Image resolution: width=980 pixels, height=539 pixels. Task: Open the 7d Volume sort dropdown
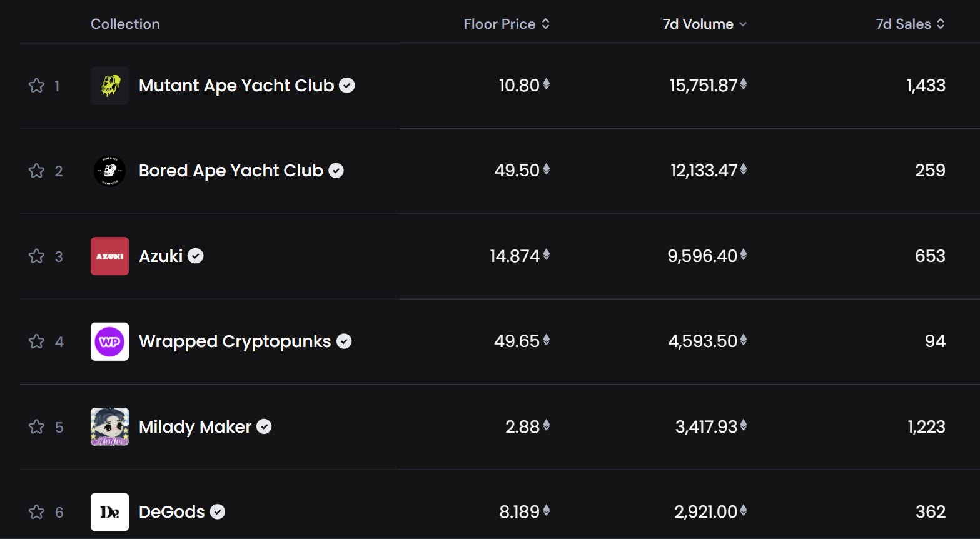click(x=705, y=24)
